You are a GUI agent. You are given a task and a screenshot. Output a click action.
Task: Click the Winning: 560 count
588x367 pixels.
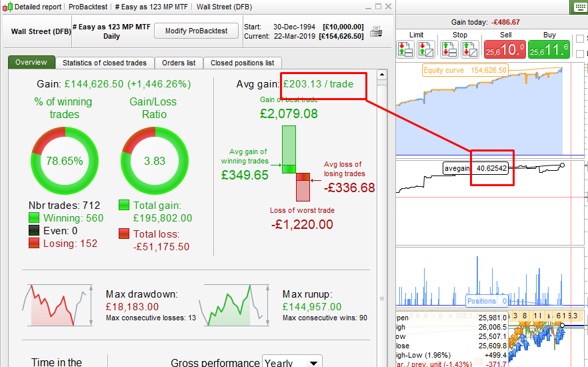tap(73, 218)
